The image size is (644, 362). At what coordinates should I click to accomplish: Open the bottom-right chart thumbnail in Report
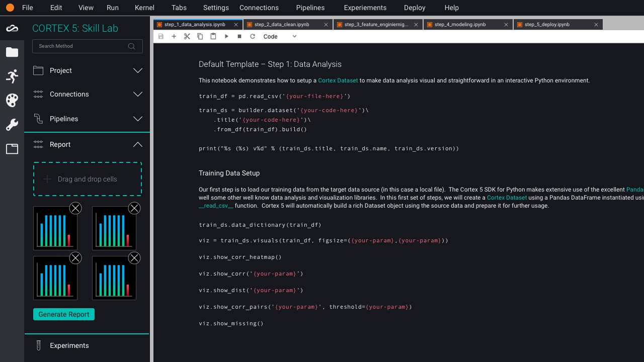[x=114, y=278]
